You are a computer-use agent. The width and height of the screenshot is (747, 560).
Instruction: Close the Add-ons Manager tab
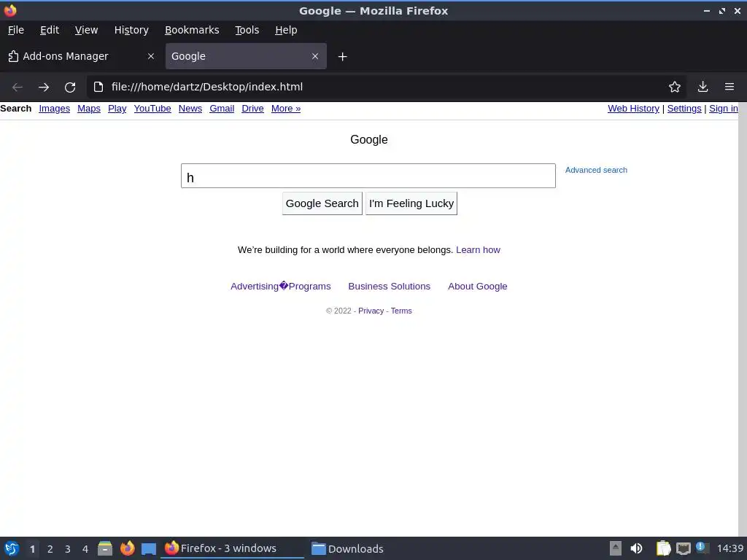151,56
